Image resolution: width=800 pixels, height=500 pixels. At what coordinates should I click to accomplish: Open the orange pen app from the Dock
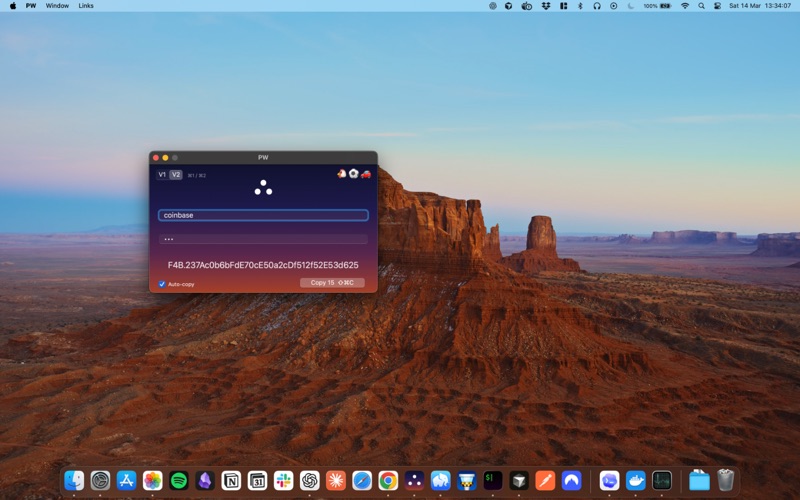545,480
